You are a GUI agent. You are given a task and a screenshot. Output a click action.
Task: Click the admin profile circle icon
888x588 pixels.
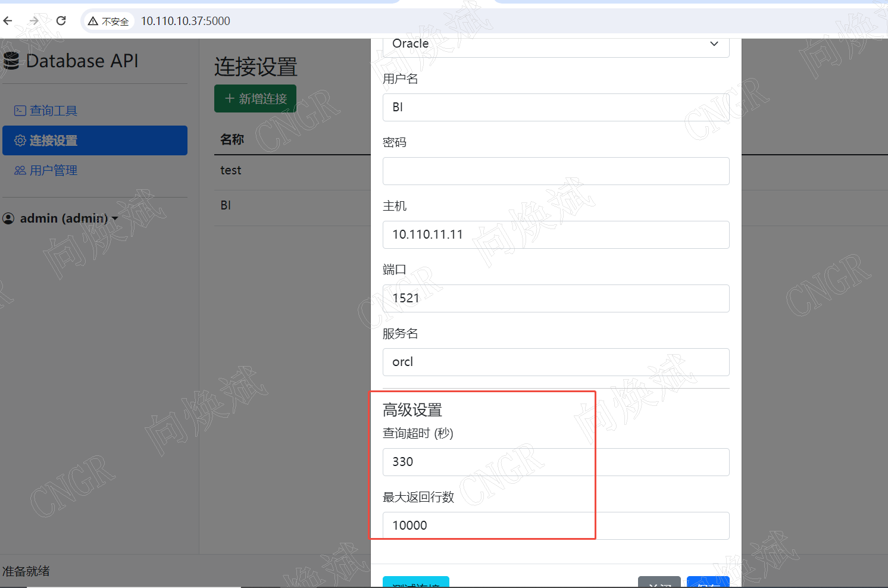[x=8, y=218]
